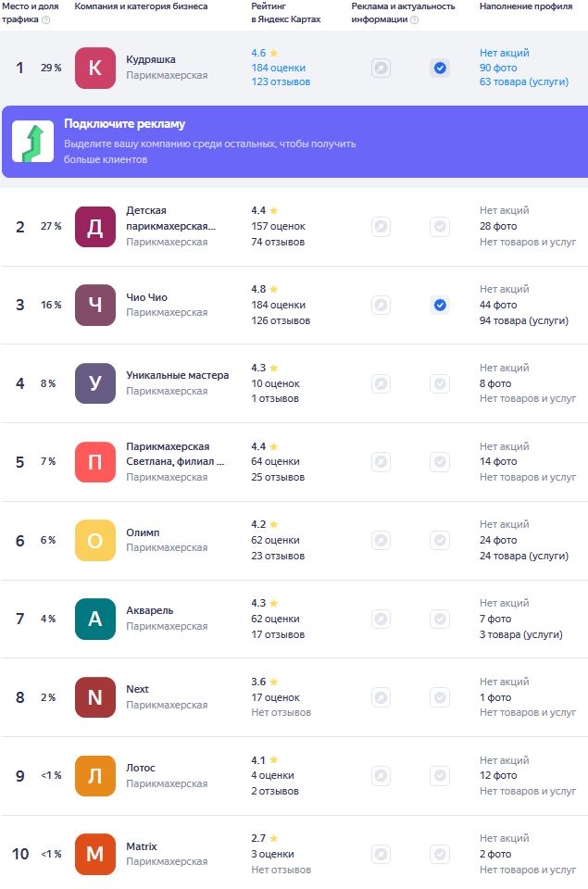Viewport: 588px width, 889px height.
Task: Click advertising status icon in Next row
Action: tap(381, 697)
